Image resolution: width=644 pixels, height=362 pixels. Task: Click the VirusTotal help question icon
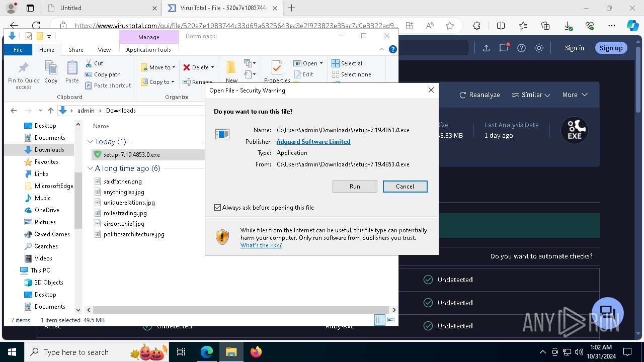[521, 48]
